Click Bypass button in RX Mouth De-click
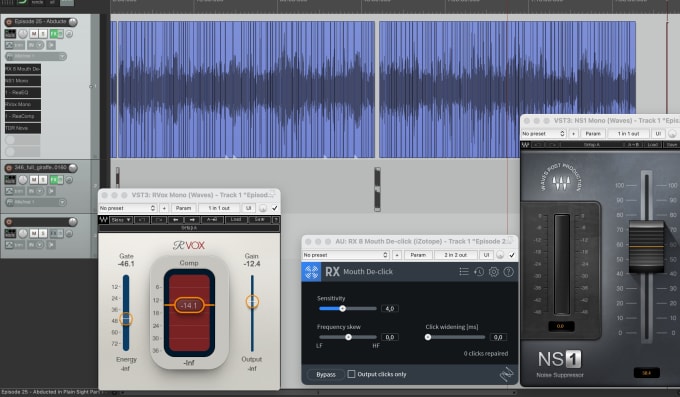 326,374
